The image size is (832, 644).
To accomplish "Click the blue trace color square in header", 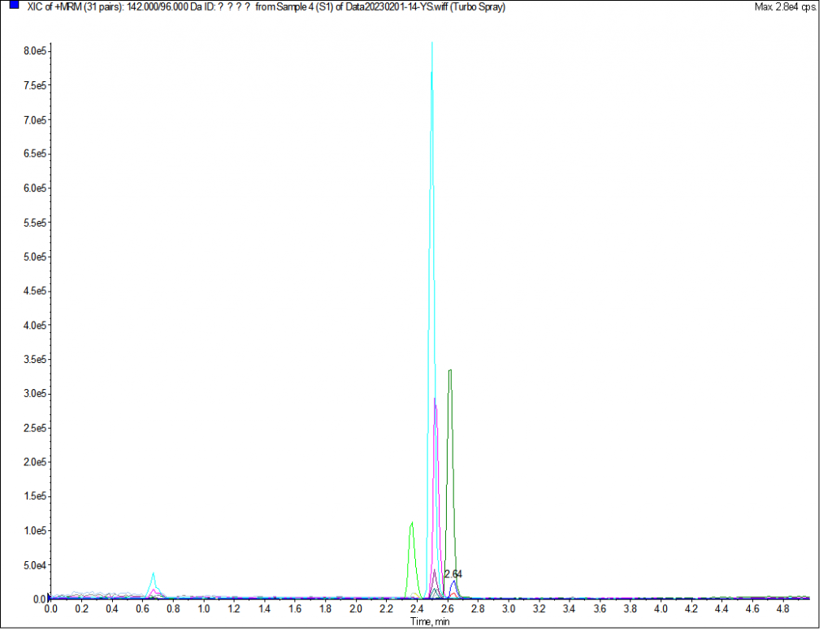I will (x=15, y=5).
